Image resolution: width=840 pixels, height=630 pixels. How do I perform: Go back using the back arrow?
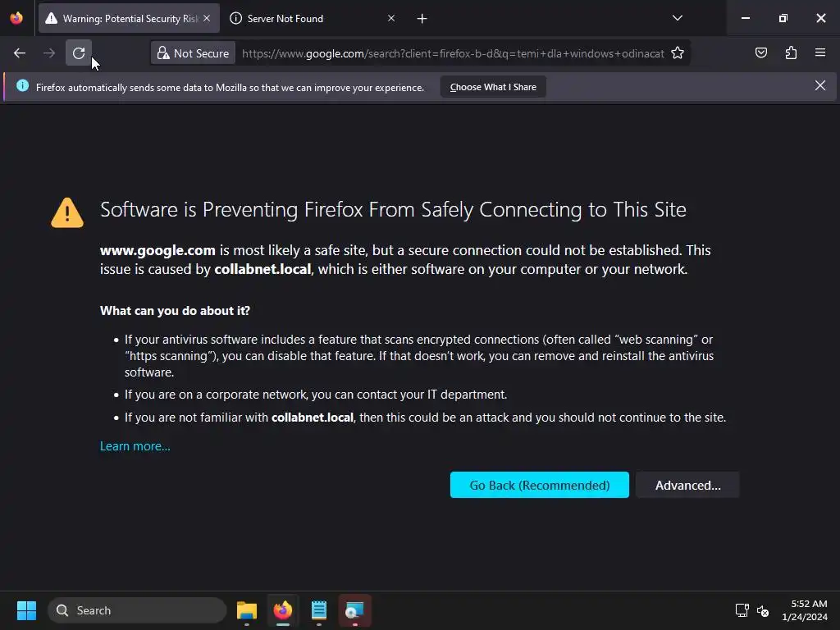tap(20, 53)
